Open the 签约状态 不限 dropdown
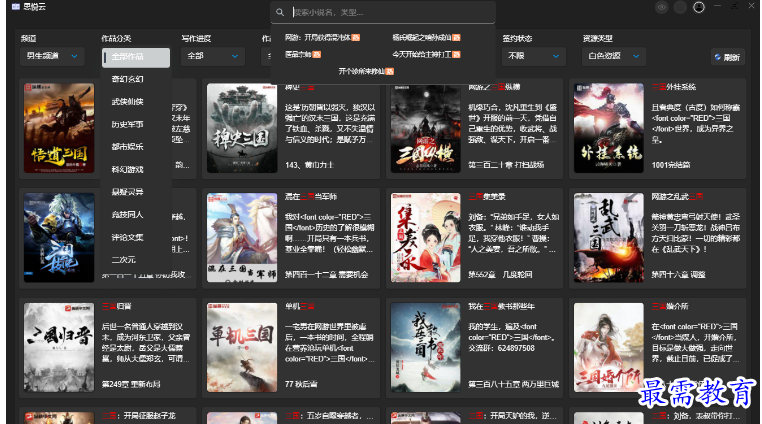Image resolution: width=762 pixels, height=424 pixels. tap(534, 56)
